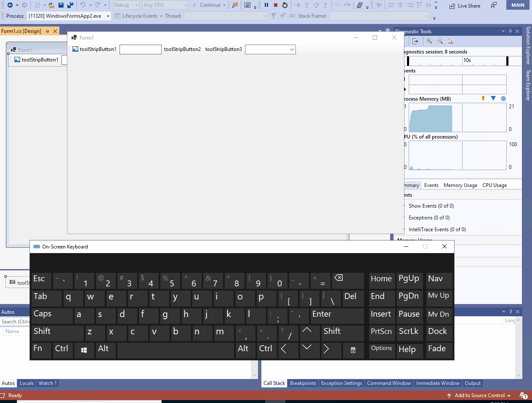Pause debugging with Break All button

pos(266,5)
